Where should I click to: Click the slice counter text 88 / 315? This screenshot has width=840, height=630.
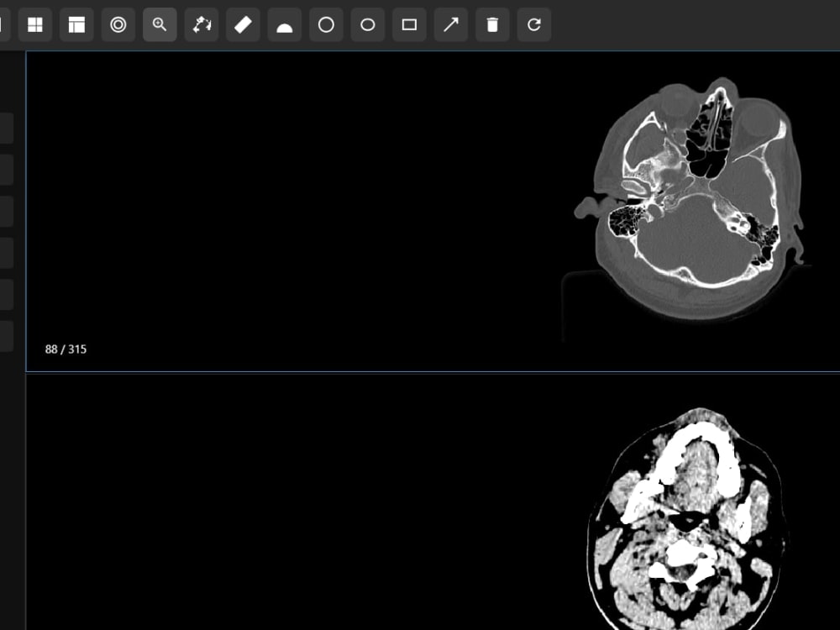click(x=66, y=349)
